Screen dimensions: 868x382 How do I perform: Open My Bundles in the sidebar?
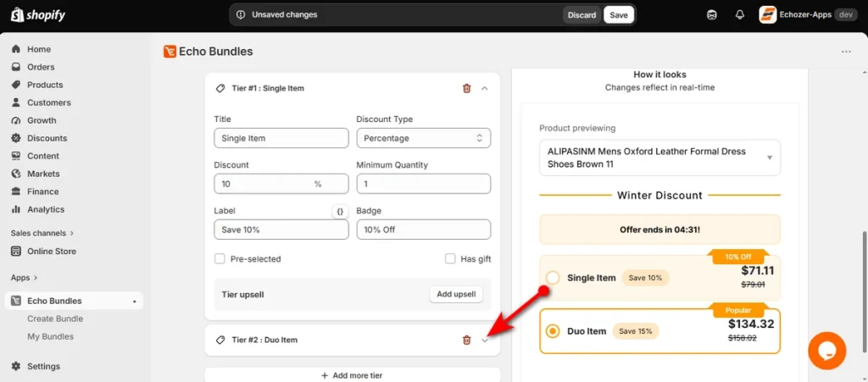click(50, 336)
